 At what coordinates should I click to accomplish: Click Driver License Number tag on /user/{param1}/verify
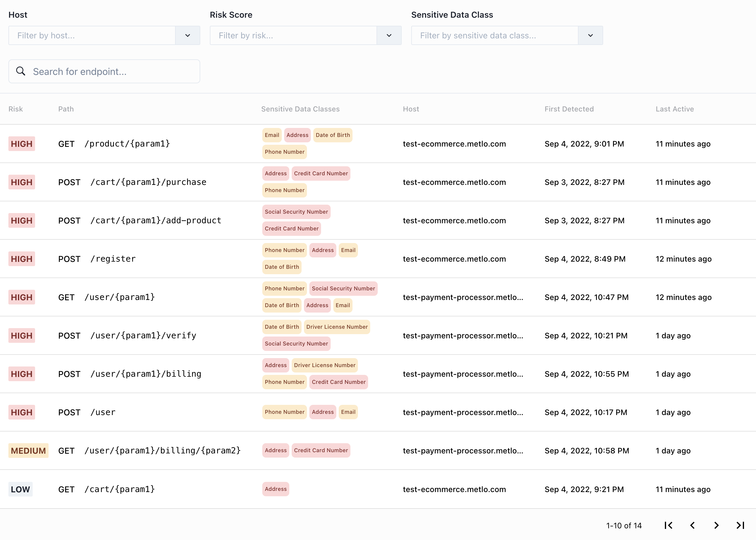337,327
